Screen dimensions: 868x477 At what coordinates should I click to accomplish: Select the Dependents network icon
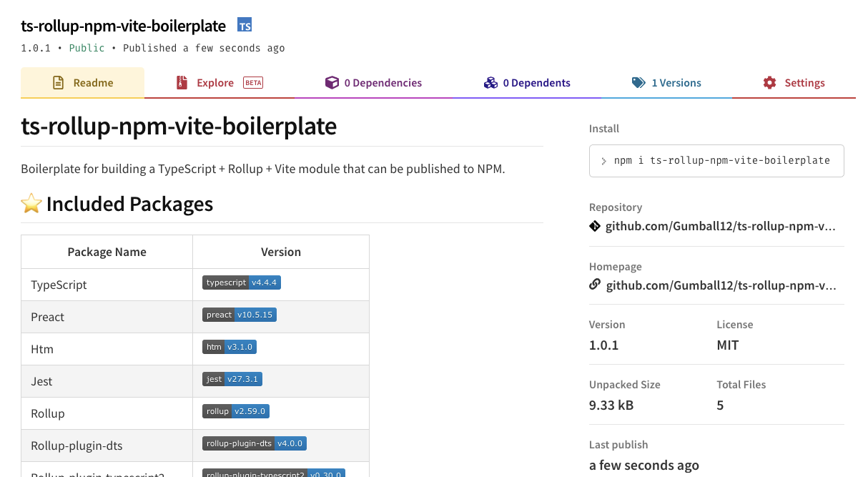(x=490, y=82)
